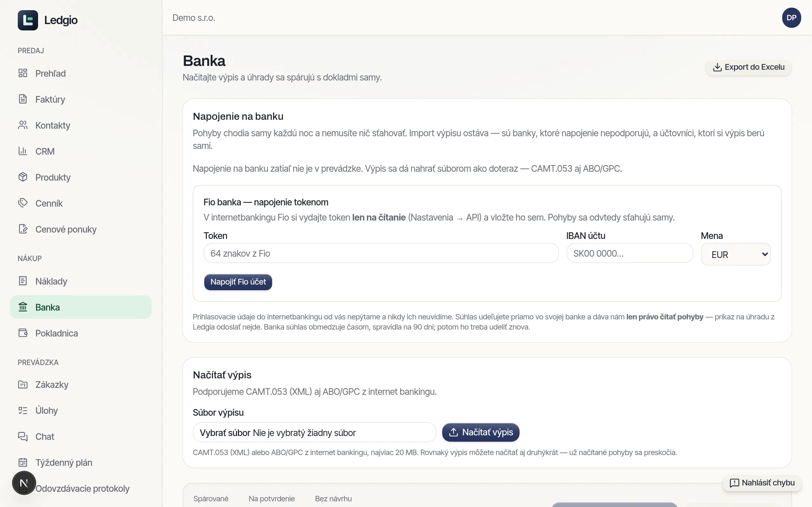Open the CRM chart icon
This screenshot has height=507, width=812.
click(23, 151)
